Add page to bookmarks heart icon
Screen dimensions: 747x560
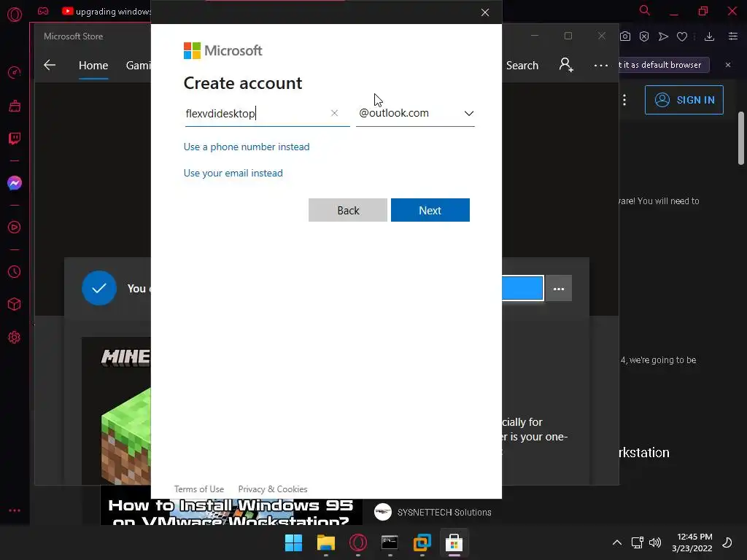pos(682,36)
